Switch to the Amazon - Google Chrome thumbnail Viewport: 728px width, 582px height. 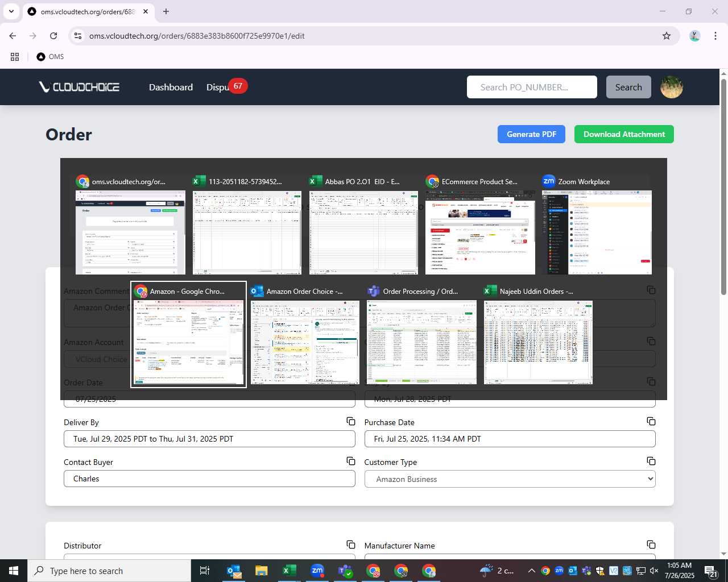click(188, 334)
